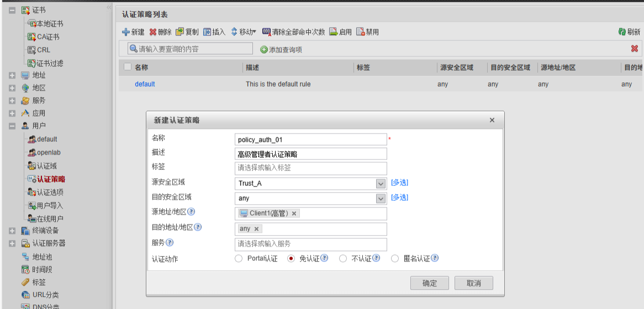644x309 pixels.
Task: Click the 新建 (New) toolbar icon
Action: coord(126,32)
